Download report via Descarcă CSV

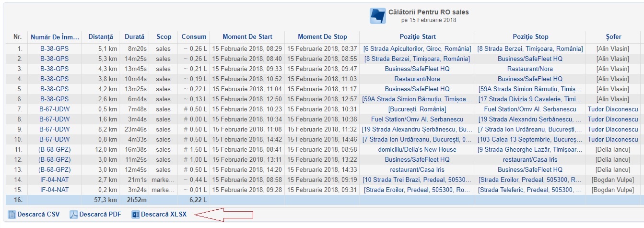(38, 215)
